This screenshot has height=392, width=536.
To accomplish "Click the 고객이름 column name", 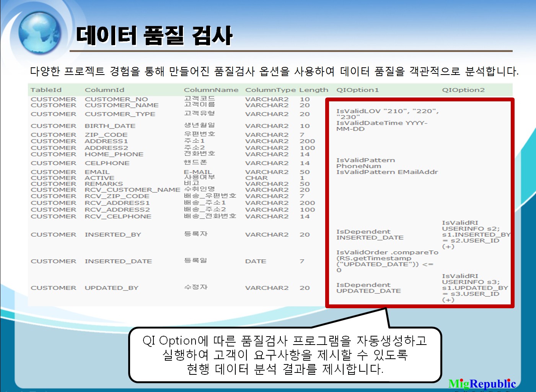I will pos(199,104).
